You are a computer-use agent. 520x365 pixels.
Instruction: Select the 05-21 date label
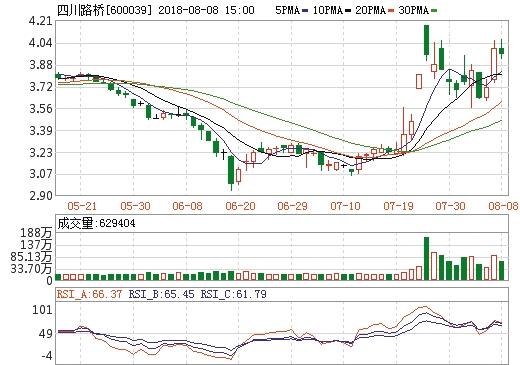click(82, 206)
